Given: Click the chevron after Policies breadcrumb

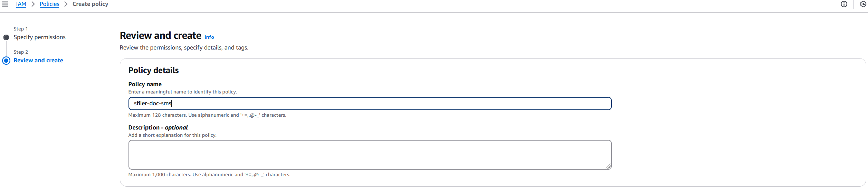Looking at the screenshot, I should click(66, 4).
